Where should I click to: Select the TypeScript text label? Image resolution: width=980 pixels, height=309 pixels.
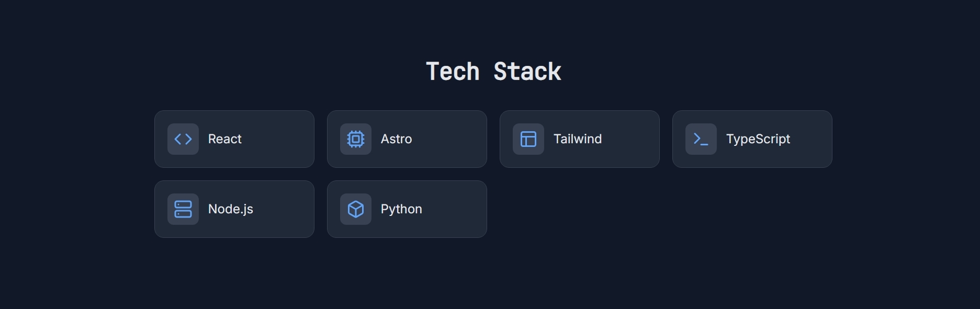[758, 139]
